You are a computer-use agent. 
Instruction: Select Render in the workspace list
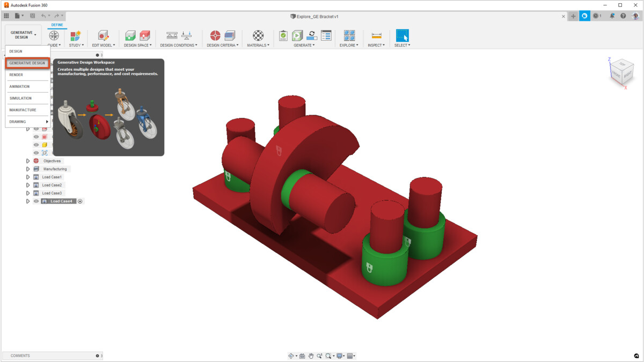click(16, 75)
